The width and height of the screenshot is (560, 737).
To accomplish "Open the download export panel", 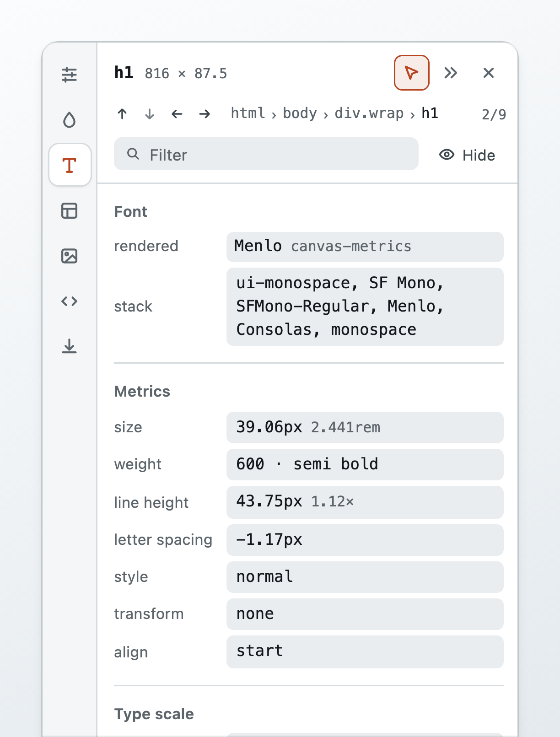I will (70, 346).
